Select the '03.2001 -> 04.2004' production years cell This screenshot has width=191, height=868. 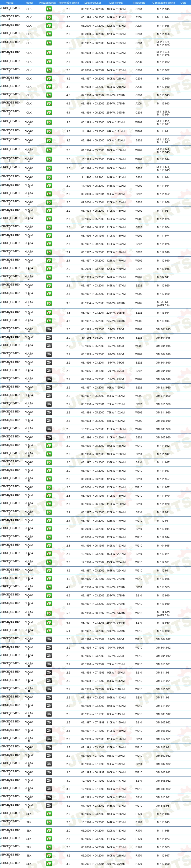(93, 864)
